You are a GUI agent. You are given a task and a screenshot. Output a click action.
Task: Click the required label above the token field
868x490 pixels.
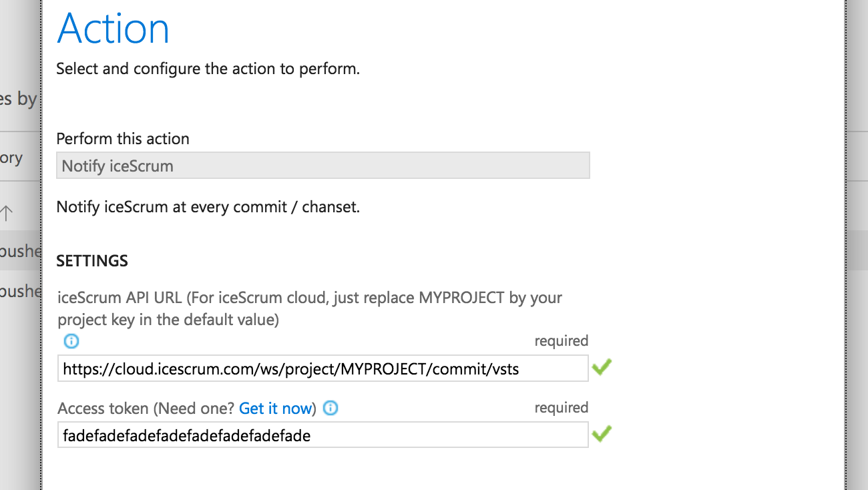point(562,408)
